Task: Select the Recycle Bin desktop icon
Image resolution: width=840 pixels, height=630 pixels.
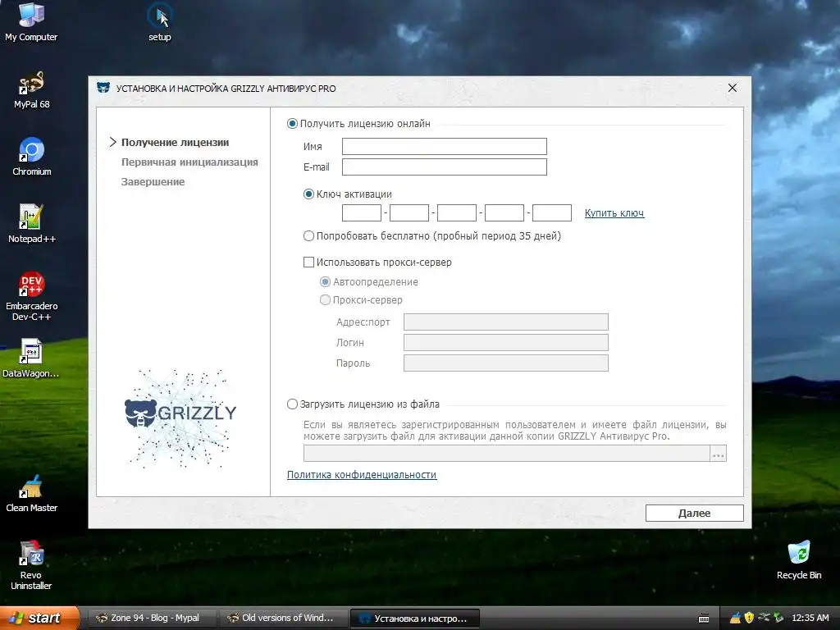Action: pyautogui.click(x=799, y=559)
